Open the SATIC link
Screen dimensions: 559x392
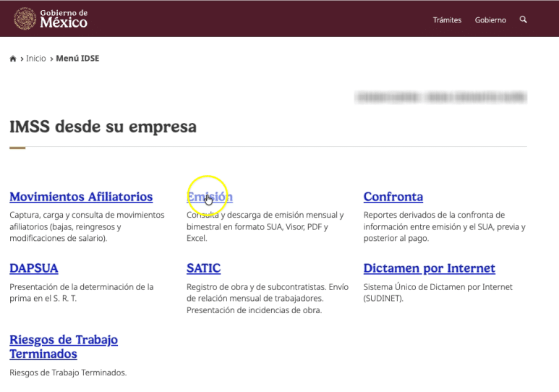(203, 268)
